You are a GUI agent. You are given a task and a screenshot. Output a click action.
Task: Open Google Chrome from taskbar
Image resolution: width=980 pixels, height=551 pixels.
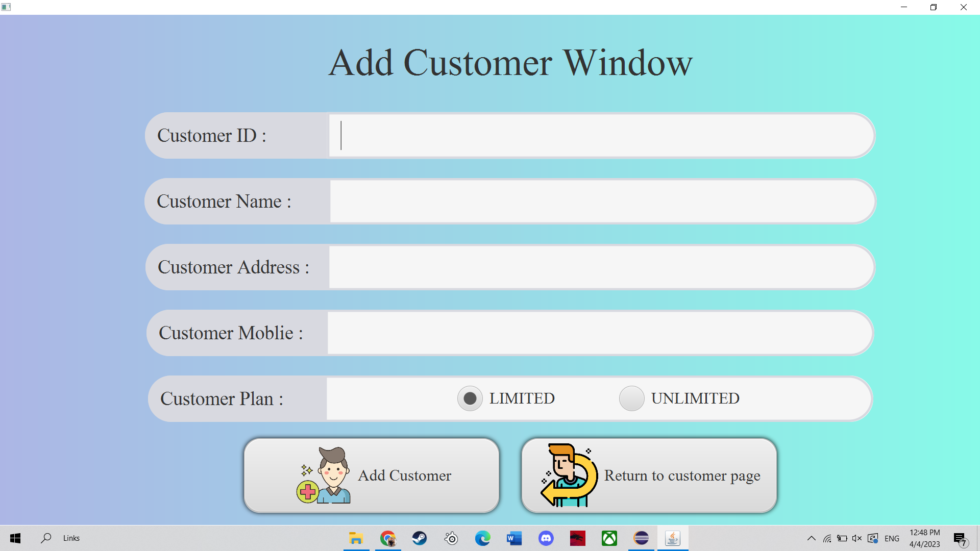(388, 538)
